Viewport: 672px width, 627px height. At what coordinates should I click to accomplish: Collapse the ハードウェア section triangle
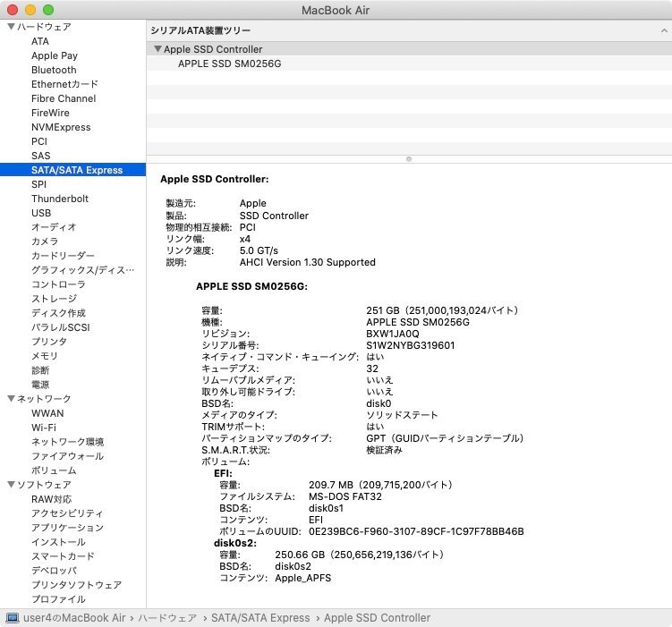pos(10,27)
